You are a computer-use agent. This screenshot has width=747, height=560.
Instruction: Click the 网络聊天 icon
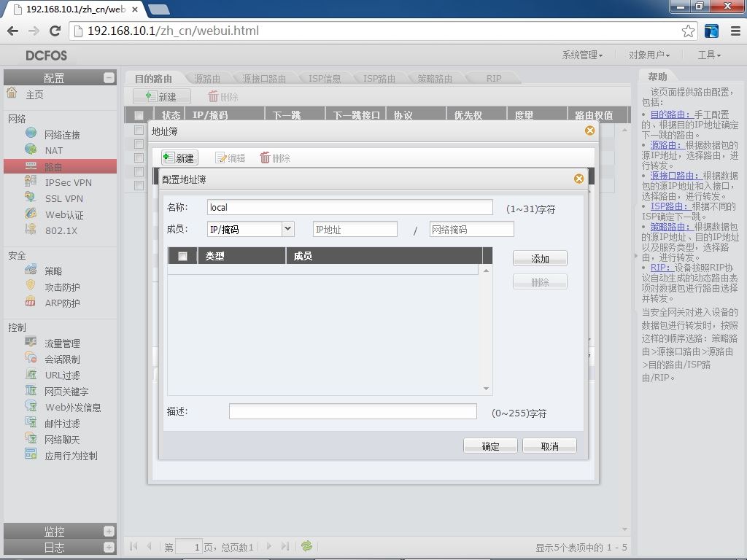click(x=31, y=438)
